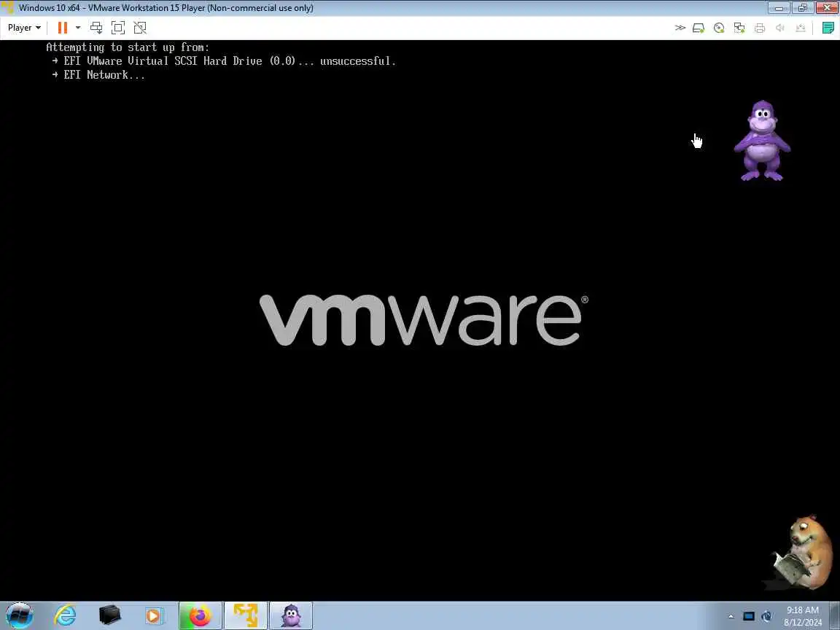The width and height of the screenshot is (840, 630).
Task: Switch to Firefox in the taskbar
Action: [x=201, y=615]
